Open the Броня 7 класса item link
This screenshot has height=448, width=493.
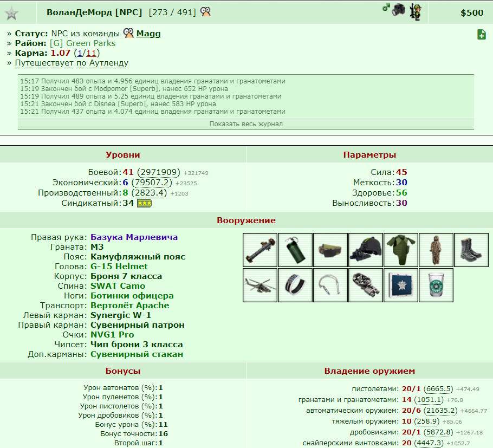[x=126, y=276]
